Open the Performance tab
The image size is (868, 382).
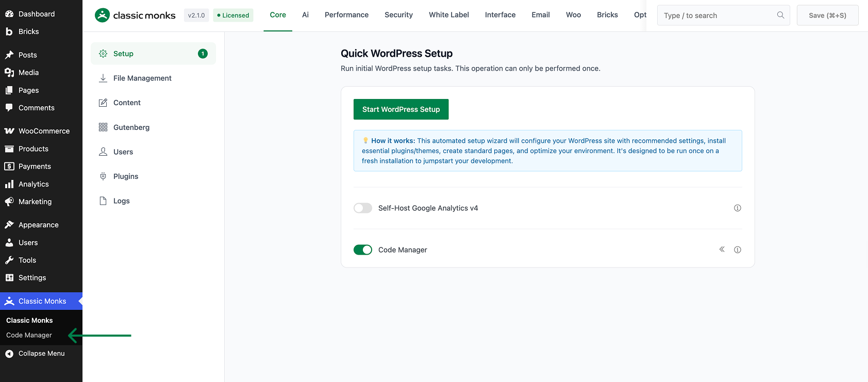pyautogui.click(x=346, y=15)
